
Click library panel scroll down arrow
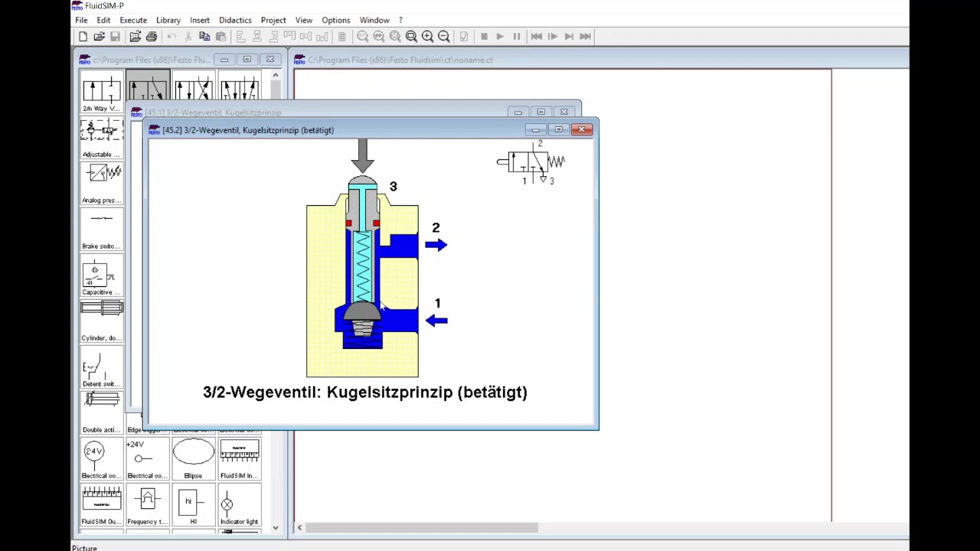click(276, 527)
